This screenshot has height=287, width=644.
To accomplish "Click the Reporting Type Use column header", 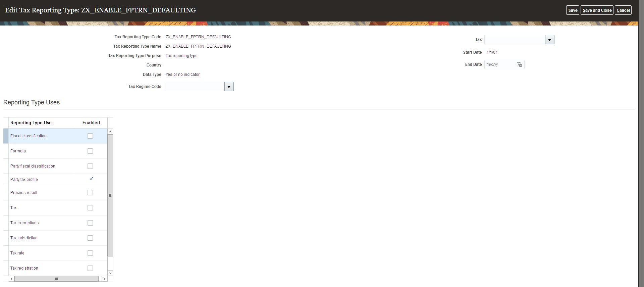I will tap(31, 123).
